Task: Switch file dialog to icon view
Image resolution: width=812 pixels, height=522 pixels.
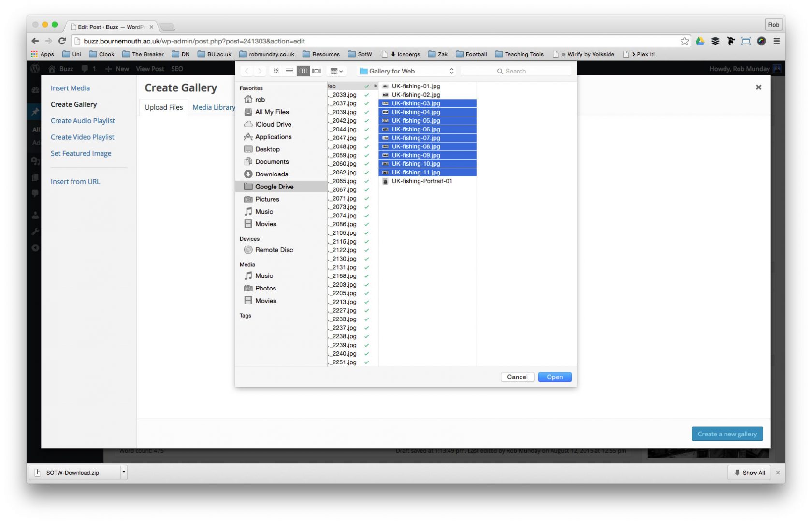Action: click(x=276, y=71)
